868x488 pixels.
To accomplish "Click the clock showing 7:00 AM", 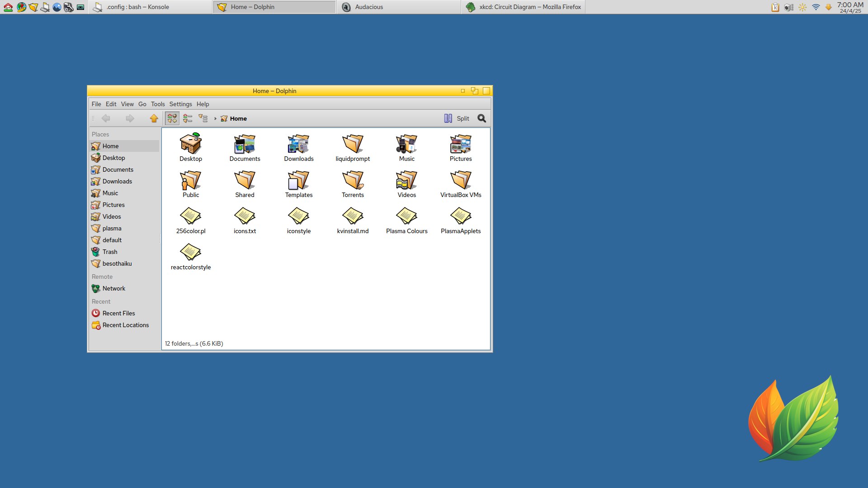I will [850, 7].
